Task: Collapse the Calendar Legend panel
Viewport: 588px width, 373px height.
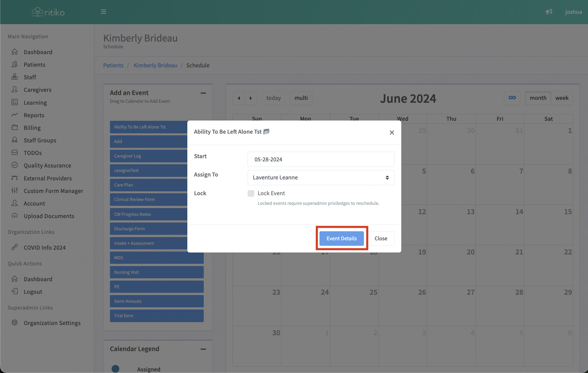Action: tap(203, 349)
